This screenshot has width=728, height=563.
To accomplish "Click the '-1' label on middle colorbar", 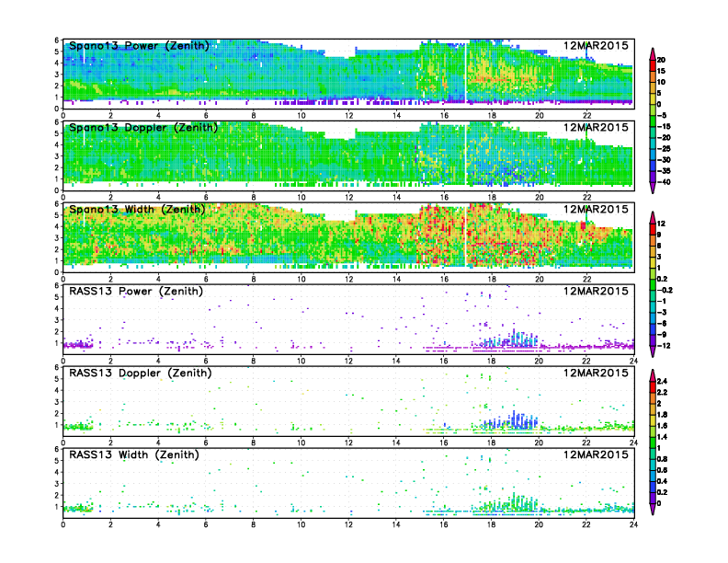I will click(x=662, y=302).
